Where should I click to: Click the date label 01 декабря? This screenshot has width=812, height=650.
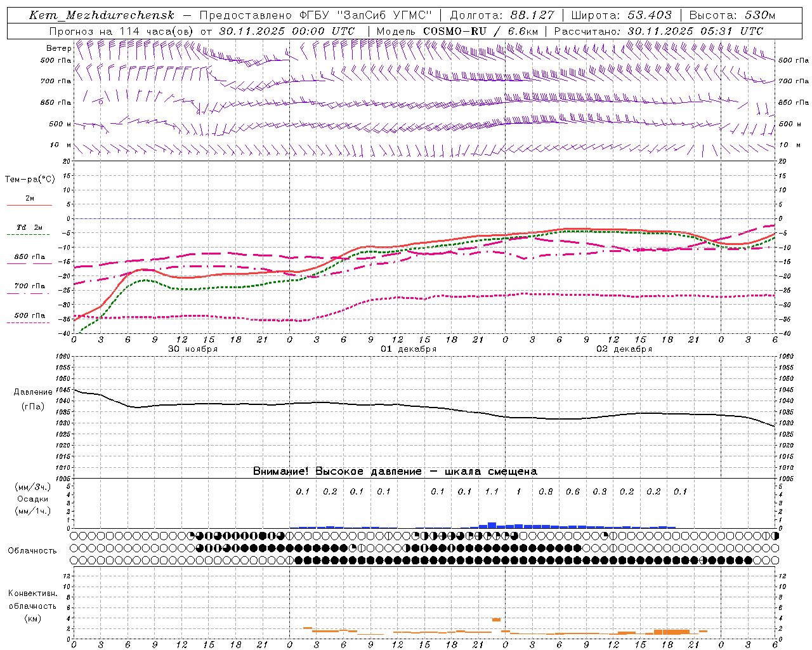tap(409, 349)
